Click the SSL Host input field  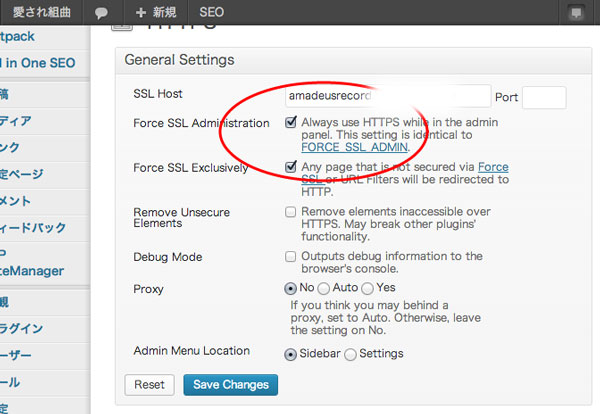pos(388,96)
